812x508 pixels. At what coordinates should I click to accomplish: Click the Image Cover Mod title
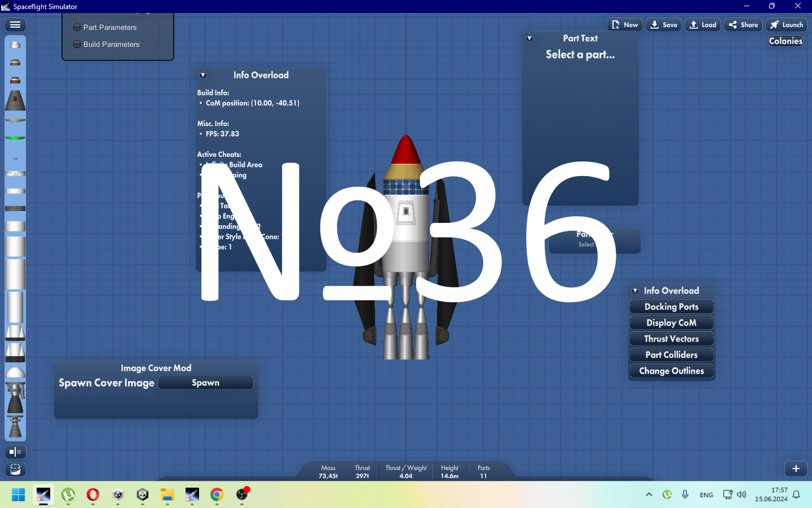pos(156,368)
